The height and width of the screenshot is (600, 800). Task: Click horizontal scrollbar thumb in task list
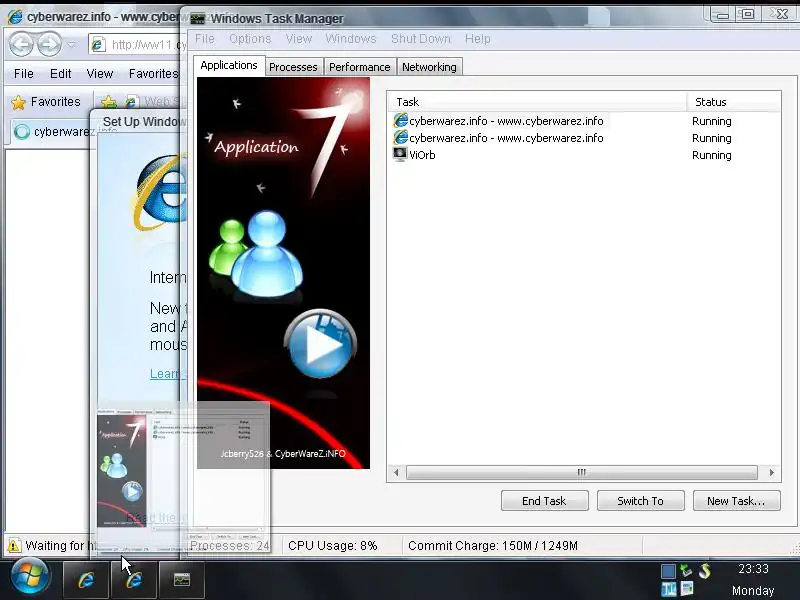point(582,472)
